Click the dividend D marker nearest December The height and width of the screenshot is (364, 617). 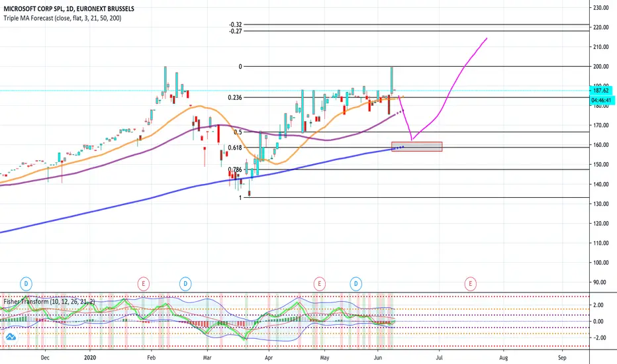pyautogui.click(x=26, y=283)
